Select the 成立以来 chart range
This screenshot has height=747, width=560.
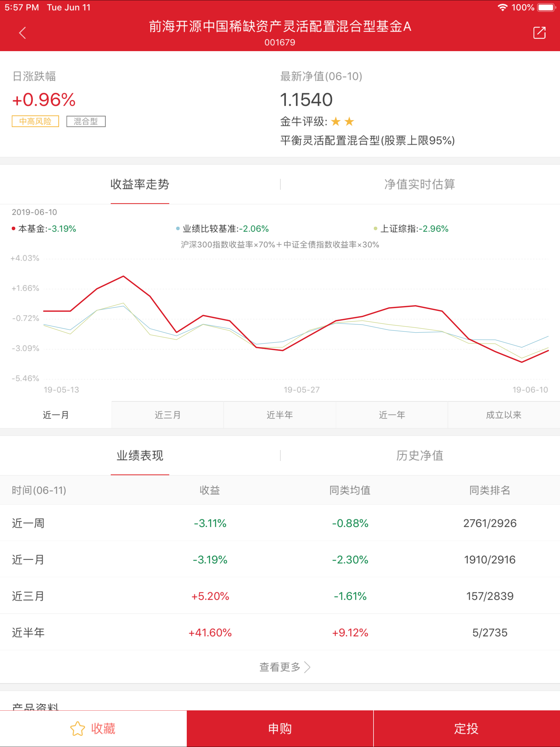(x=504, y=415)
